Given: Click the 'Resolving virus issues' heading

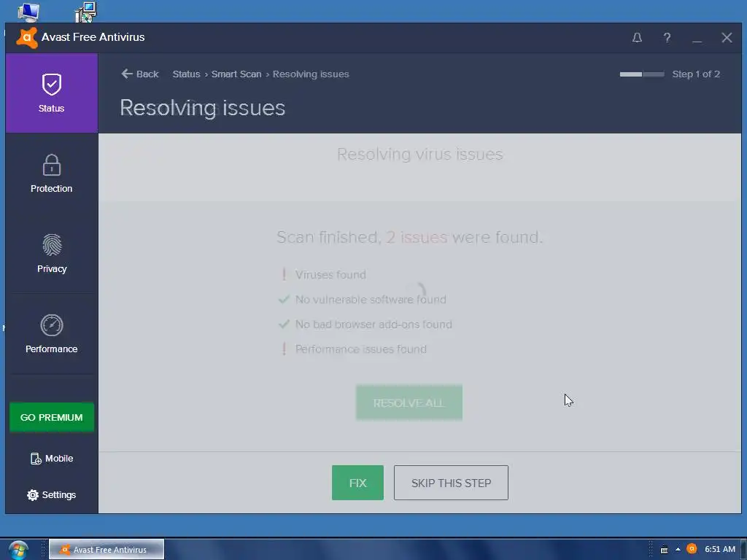Looking at the screenshot, I should click(x=419, y=154).
